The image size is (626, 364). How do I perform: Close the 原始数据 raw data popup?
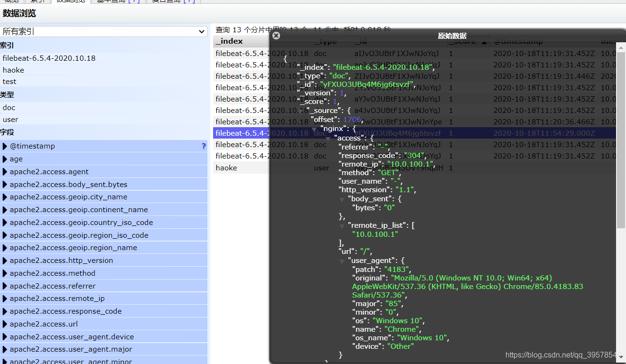276,36
